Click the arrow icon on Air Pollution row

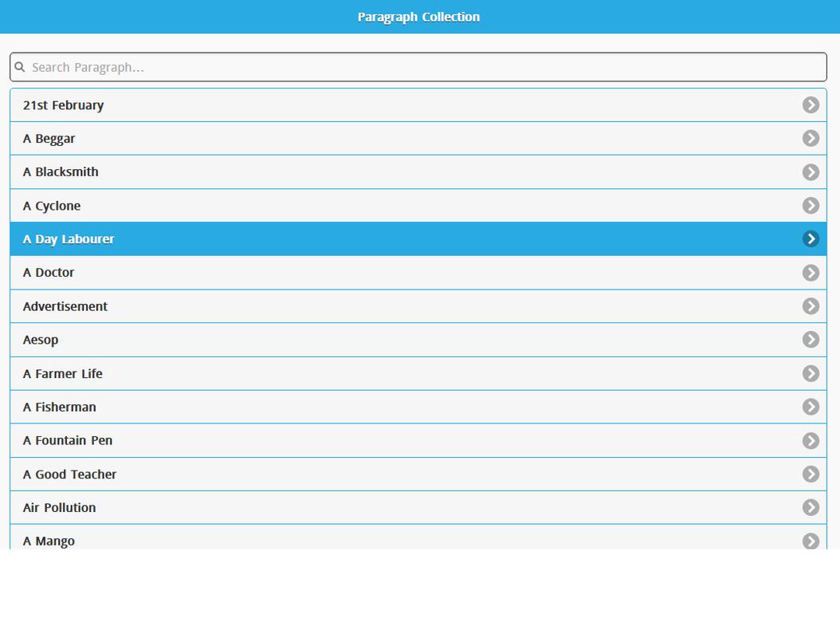(810, 507)
